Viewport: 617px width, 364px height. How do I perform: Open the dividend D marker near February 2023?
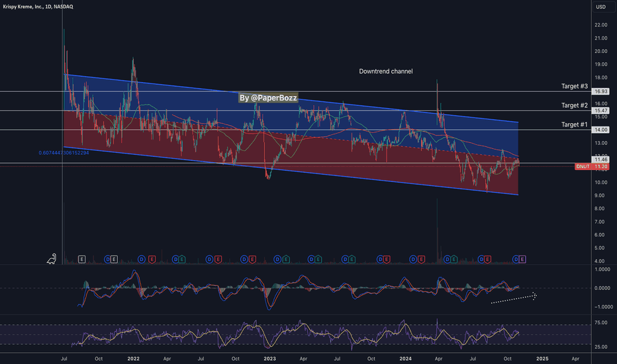[x=277, y=259]
